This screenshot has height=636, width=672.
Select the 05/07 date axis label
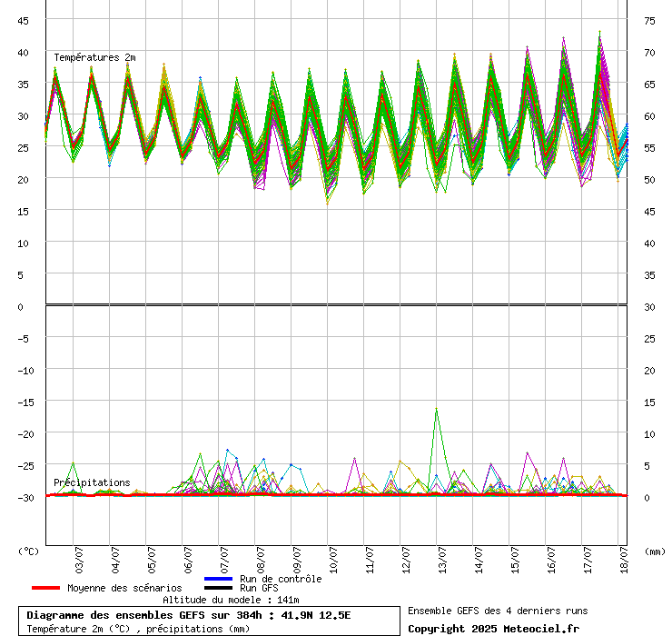click(x=153, y=560)
